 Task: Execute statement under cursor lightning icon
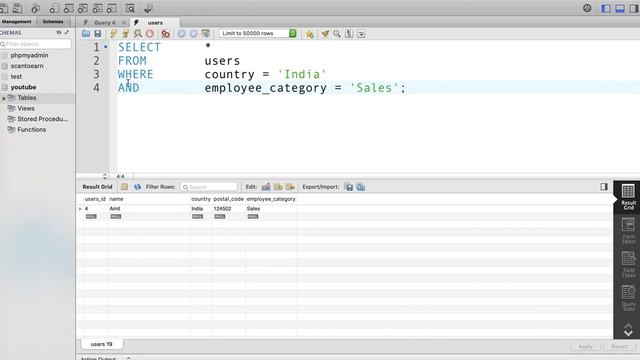click(x=125, y=34)
